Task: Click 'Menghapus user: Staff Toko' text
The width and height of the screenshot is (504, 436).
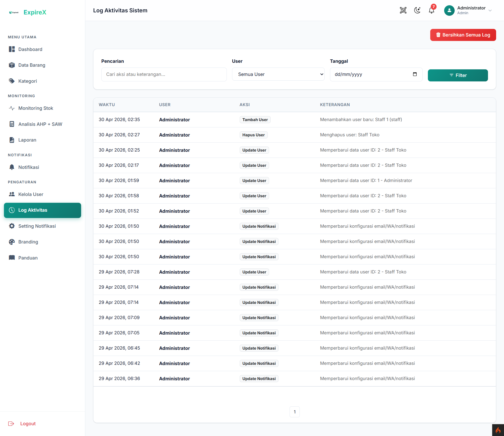Action: tap(350, 135)
